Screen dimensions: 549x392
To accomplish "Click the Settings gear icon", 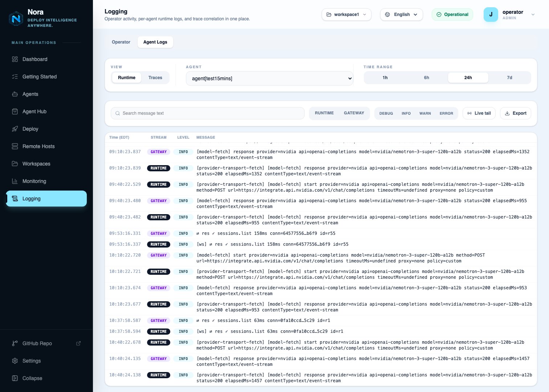I will point(15,361).
